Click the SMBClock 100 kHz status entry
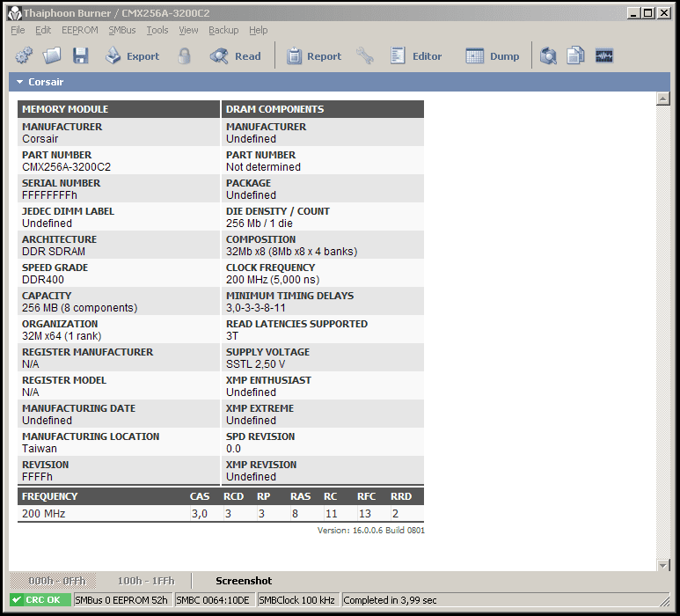 pyautogui.click(x=298, y=600)
